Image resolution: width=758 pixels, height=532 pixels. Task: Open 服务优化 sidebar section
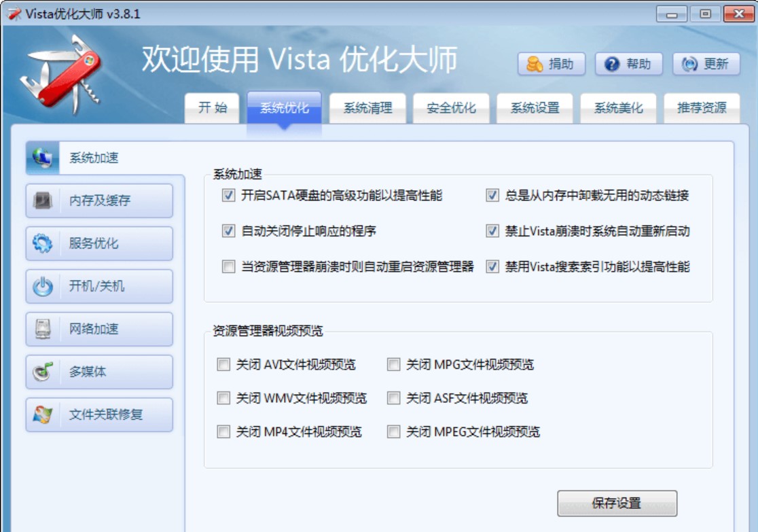(99, 243)
